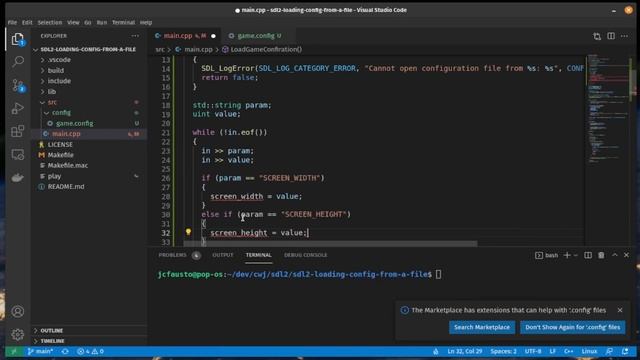Screen dimensions: 640x360
Task: Open the Search view in activity bar
Action: tap(18, 62)
